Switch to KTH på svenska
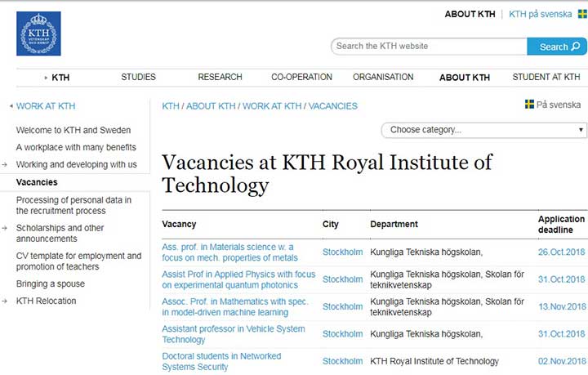Viewport: 588px width, 375px height. (x=540, y=14)
